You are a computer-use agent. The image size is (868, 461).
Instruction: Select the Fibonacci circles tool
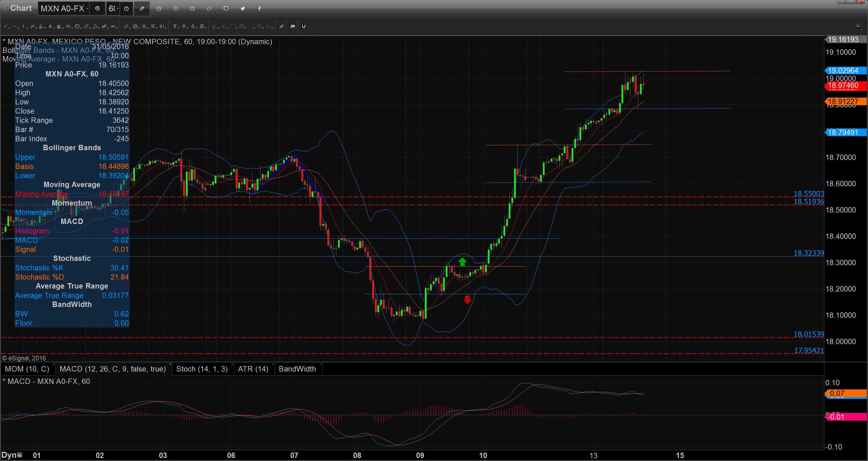coord(135,26)
